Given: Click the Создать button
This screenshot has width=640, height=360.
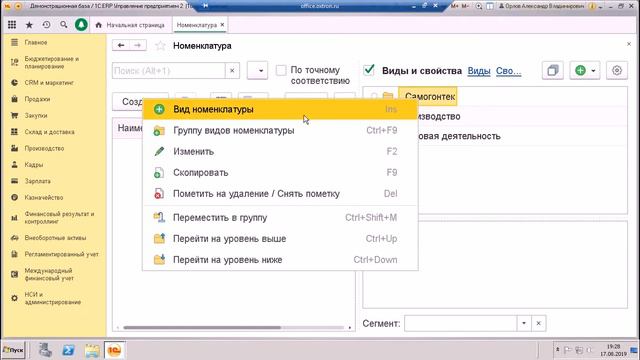Looking at the screenshot, I should tap(128, 101).
